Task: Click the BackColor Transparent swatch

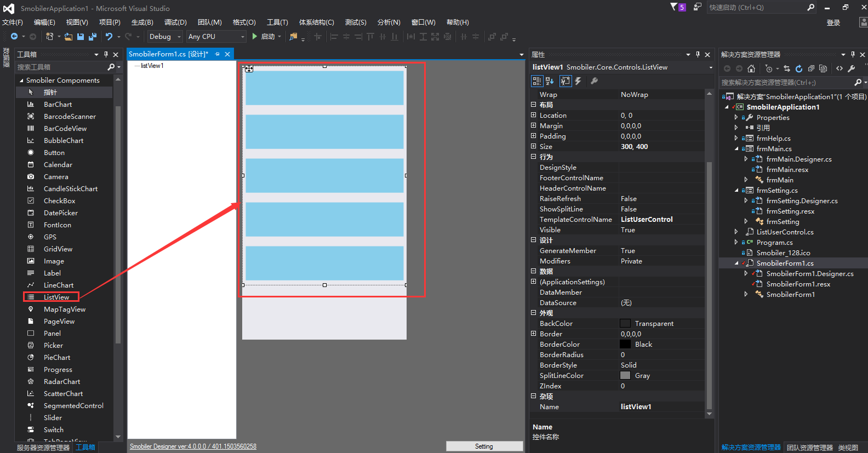Action: click(x=625, y=323)
